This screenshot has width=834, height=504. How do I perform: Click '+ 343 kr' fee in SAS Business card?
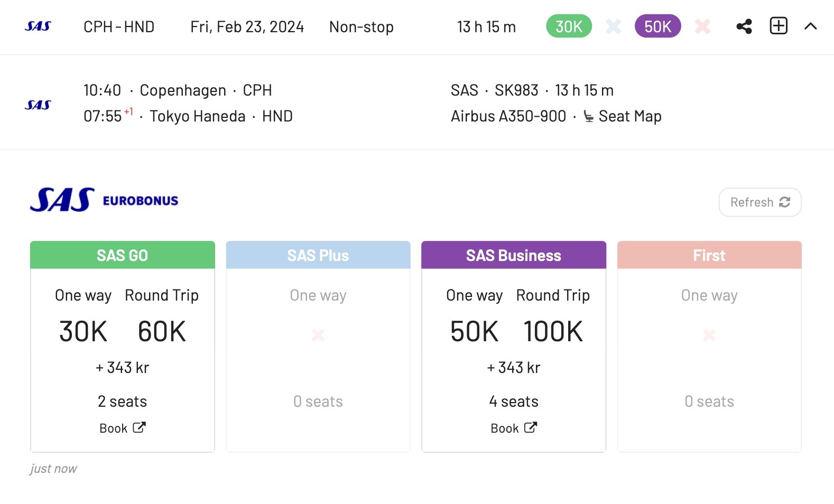(x=514, y=368)
